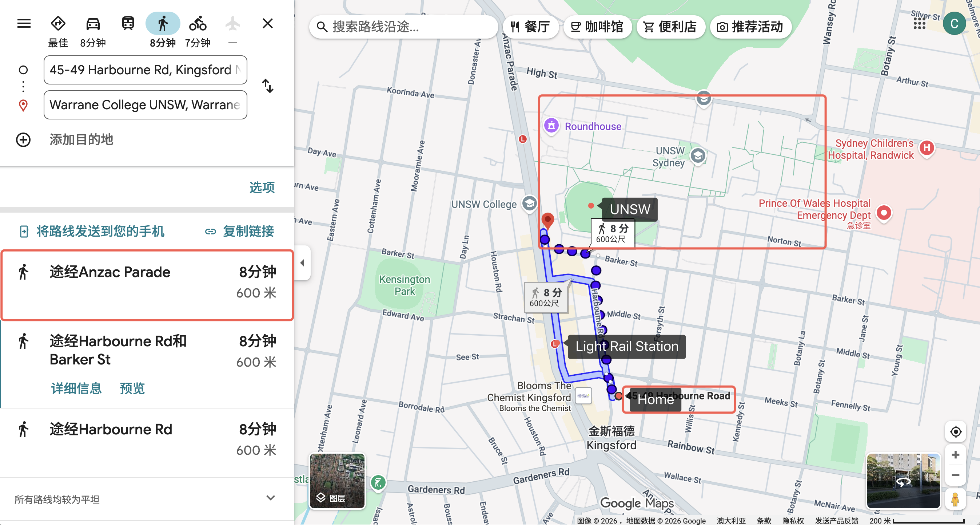Open the hamburger main menu
980x525 pixels.
coord(24,24)
